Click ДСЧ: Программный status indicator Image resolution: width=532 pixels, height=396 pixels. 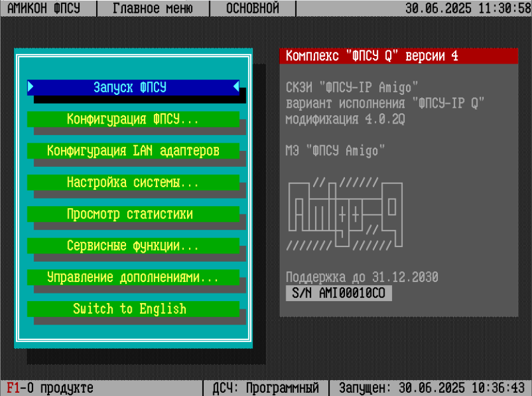[x=265, y=388]
